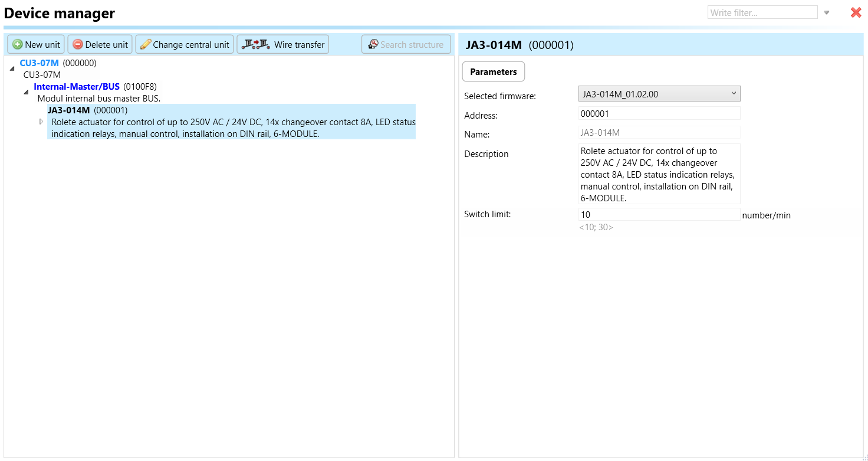This screenshot has height=461, width=868.
Task: Click the Name text field
Action: pyautogui.click(x=659, y=133)
